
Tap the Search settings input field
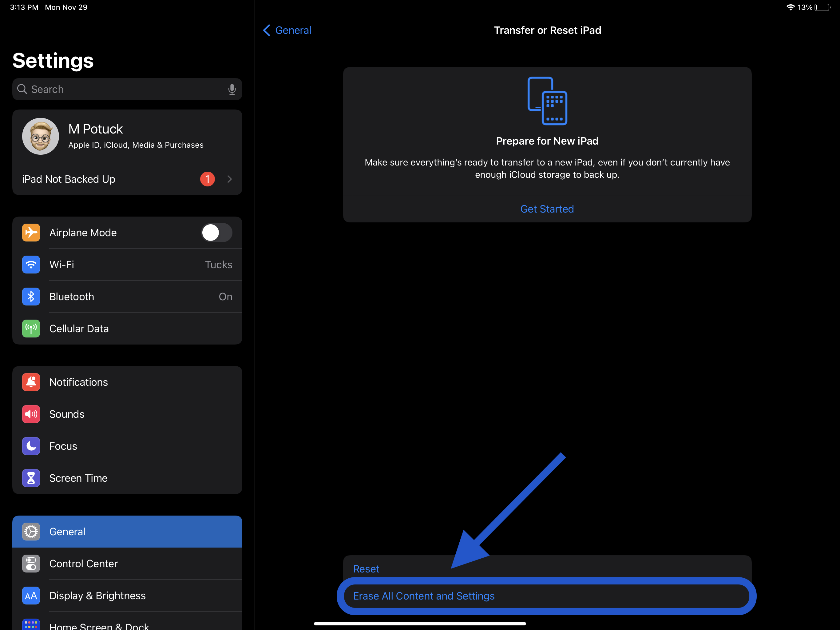tap(128, 89)
